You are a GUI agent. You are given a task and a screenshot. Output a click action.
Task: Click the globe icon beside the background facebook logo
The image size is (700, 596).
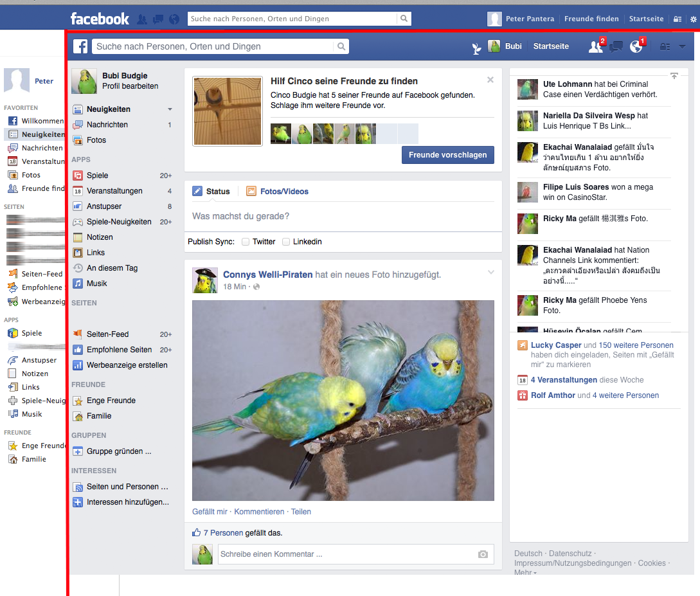coord(174,19)
